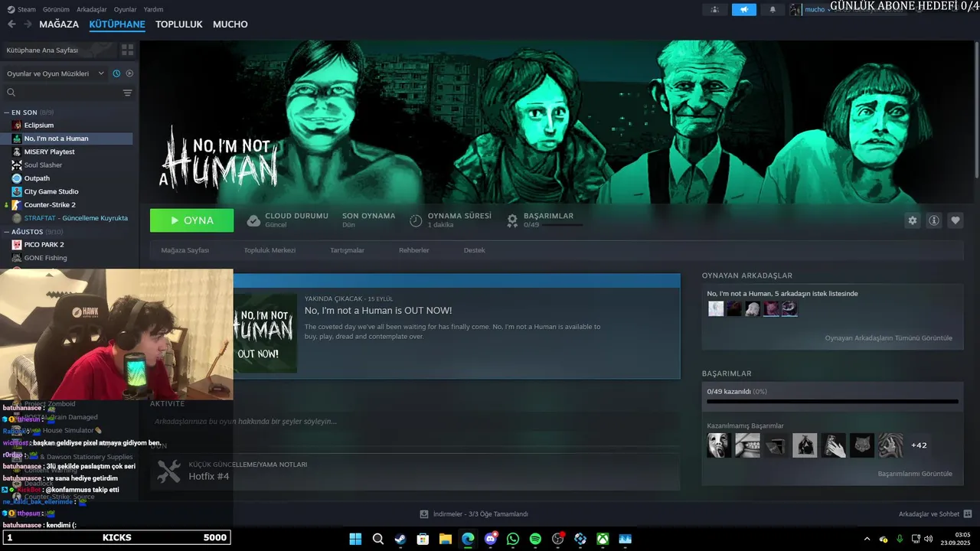Open friends activity icon in top bar
This screenshot has height=551, width=980.
pos(714,9)
